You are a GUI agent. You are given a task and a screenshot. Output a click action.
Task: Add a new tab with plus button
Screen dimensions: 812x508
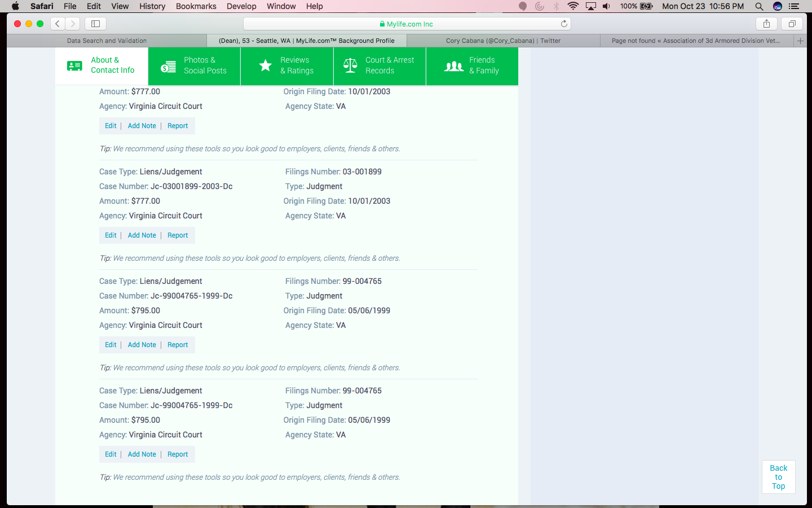(800, 41)
